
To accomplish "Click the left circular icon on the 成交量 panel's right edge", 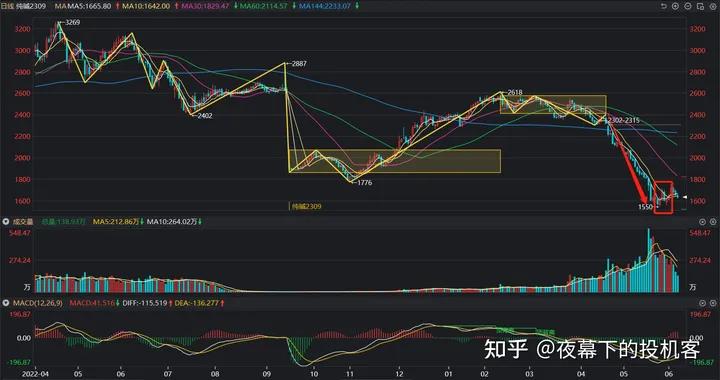I will coord(703,222).
